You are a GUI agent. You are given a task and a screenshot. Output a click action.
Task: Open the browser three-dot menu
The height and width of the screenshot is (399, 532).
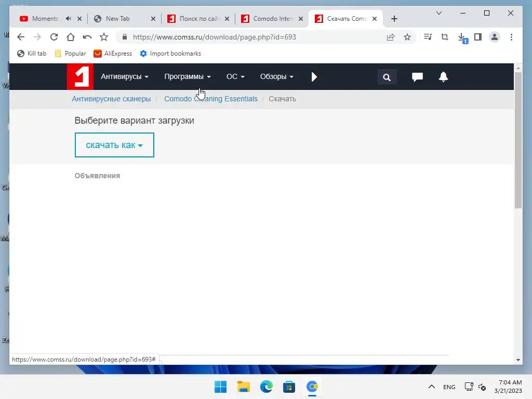click(x=511, y=37)
